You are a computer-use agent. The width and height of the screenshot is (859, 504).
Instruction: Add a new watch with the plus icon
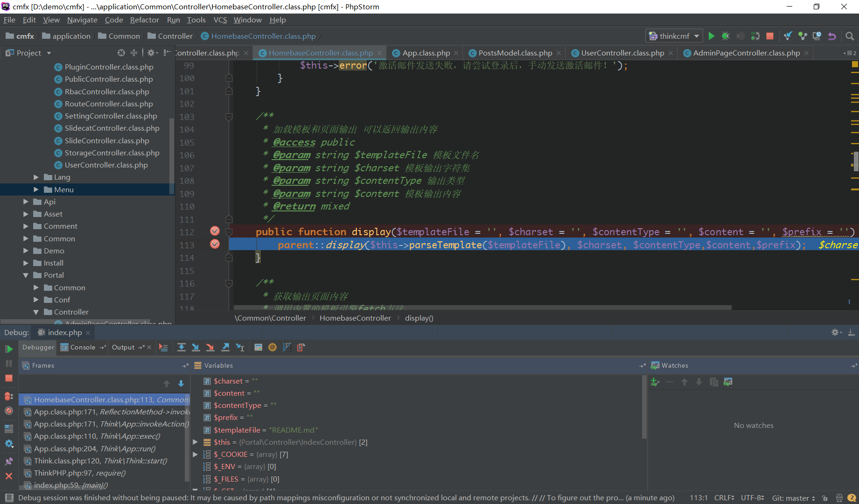655,382
